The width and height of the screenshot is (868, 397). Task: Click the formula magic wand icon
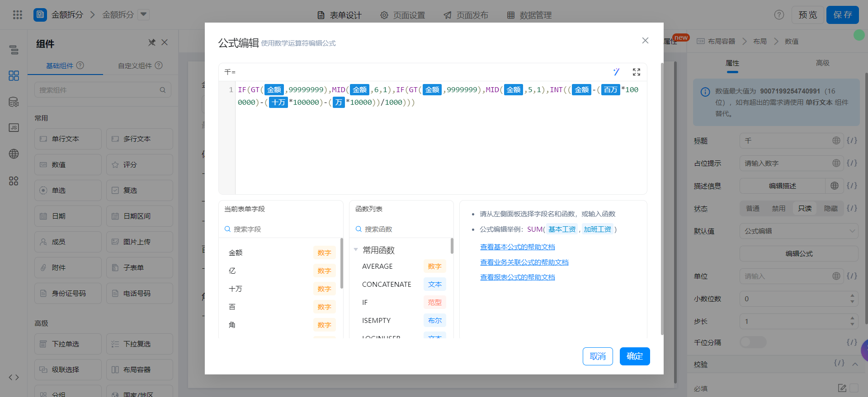(616, 72)
